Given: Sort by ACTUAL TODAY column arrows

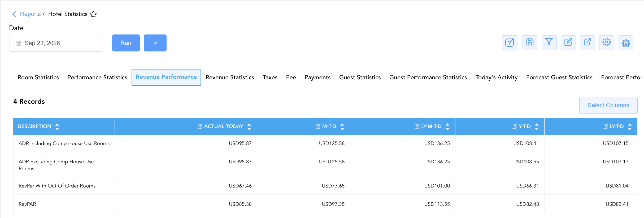Looking at the screenshot, I should click(x=249, y=127).
